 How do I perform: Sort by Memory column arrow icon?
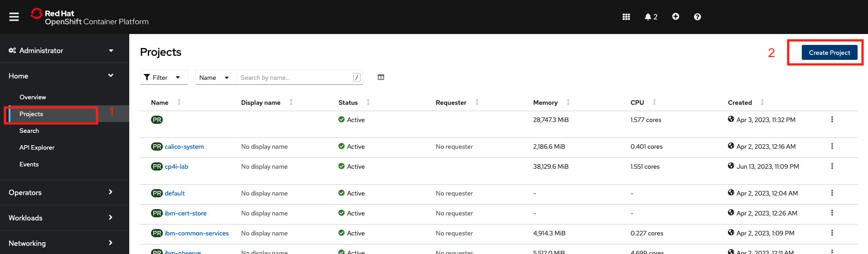(568, 102)
